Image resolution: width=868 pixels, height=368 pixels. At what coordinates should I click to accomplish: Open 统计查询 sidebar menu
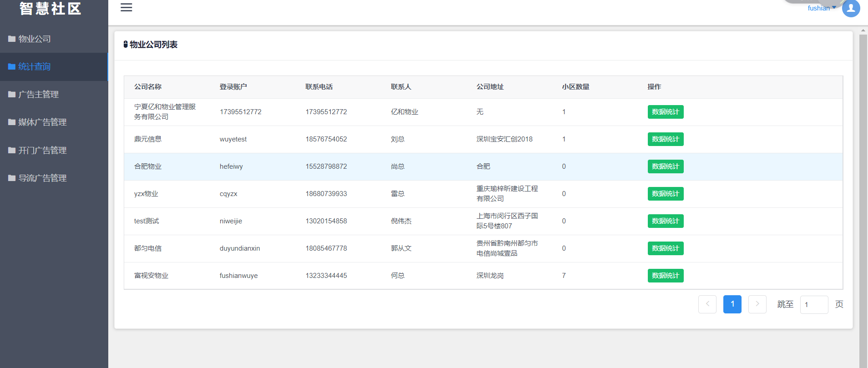pyautogui.click(x=54, y=67)
